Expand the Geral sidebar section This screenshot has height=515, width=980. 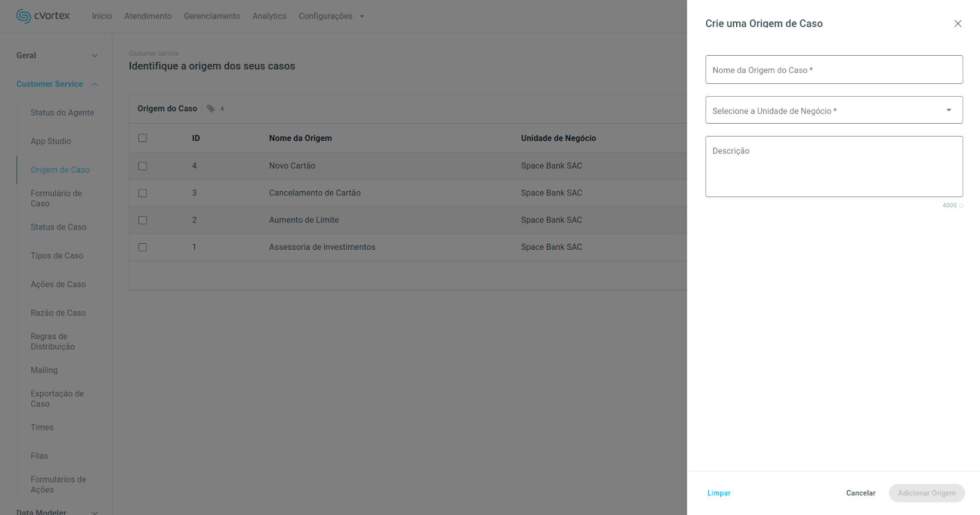94,56
